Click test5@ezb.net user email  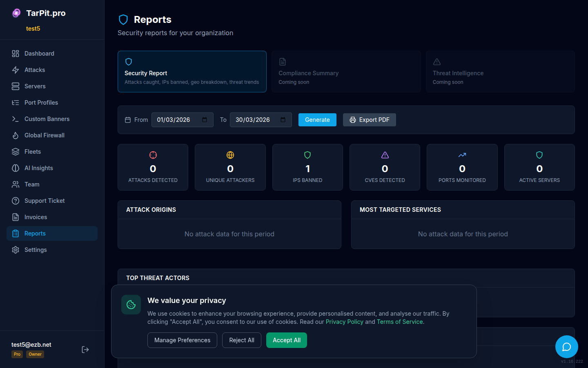31,345
